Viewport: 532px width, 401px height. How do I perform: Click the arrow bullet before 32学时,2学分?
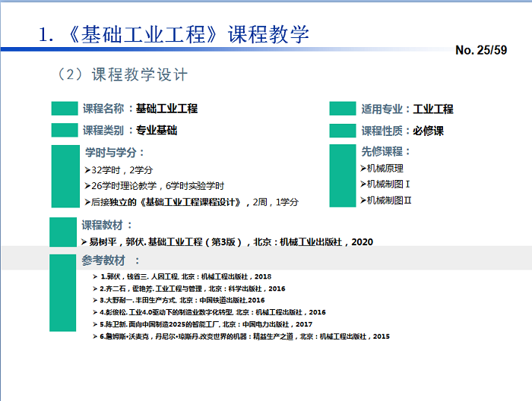click(x=87, y=169)
